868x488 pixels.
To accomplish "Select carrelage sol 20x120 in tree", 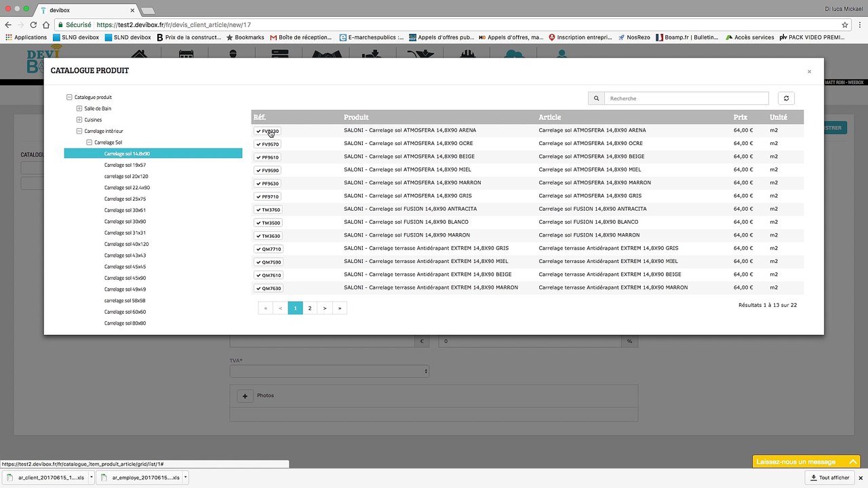I will click(x=126, y=176).
